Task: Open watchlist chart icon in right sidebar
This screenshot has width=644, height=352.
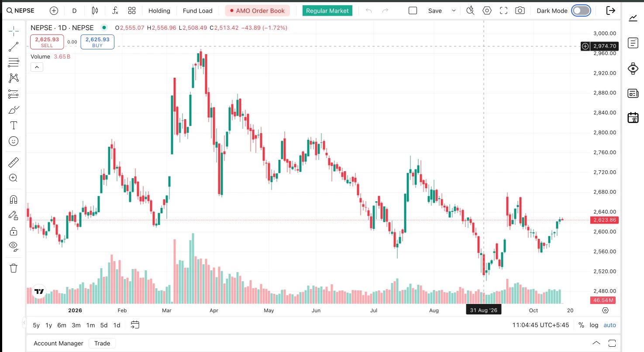Action: 633,18
